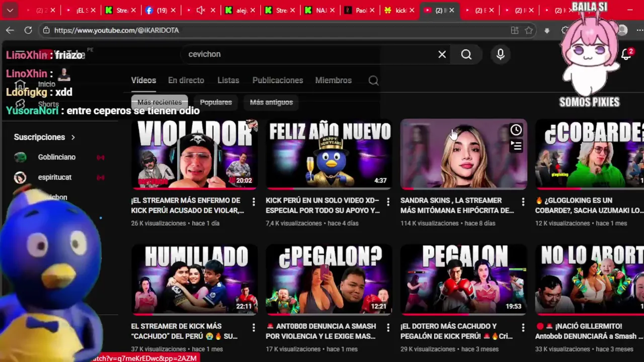Play the FELIZ AÑO NUEVO thumbnail video
This screenshot has height=362, width=644.
tap(329, 154)
